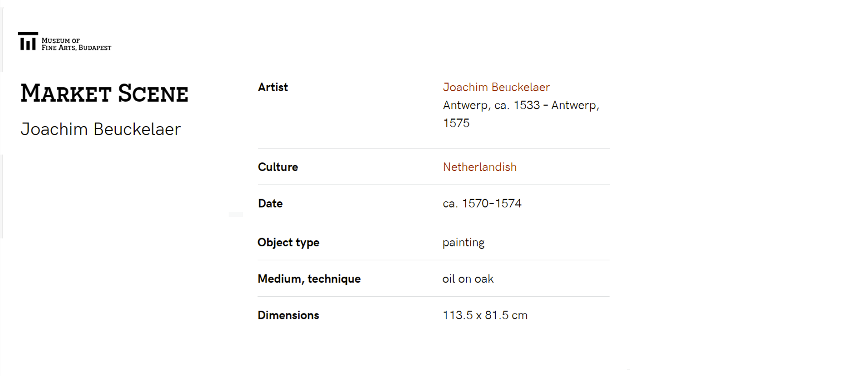Click the artist's birthplace text Antwerp, ca. 1533
Screen dimensions: 868x376
492,105
